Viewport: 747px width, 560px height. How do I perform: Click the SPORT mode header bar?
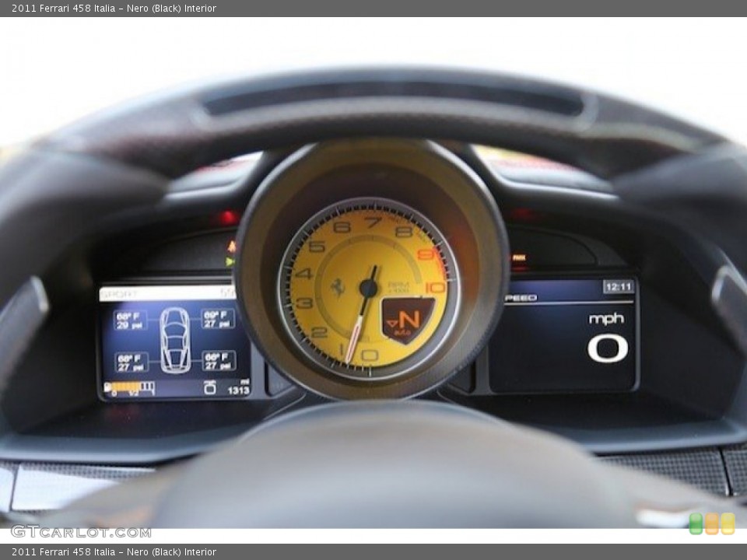click(x=167, y=293)
